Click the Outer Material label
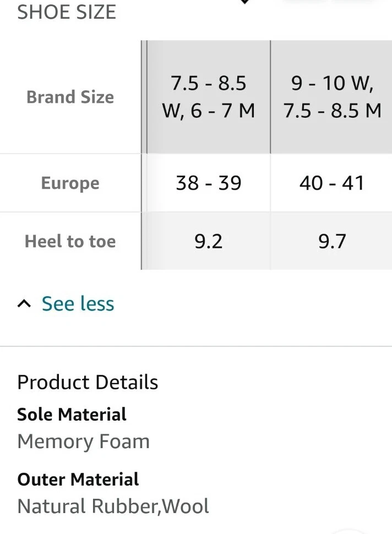The width and height of the screenshot is (392, 534). [78, 479]
